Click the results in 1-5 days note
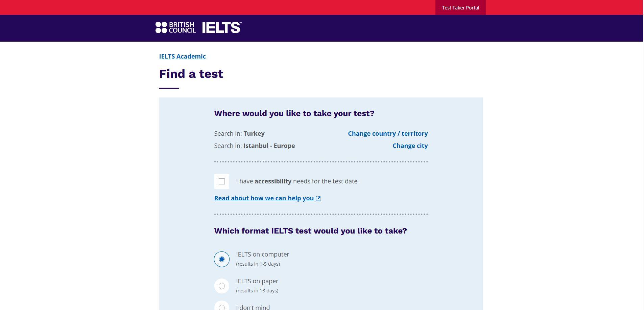This screenshot has width=644, height=310. (x=258, y=264)
